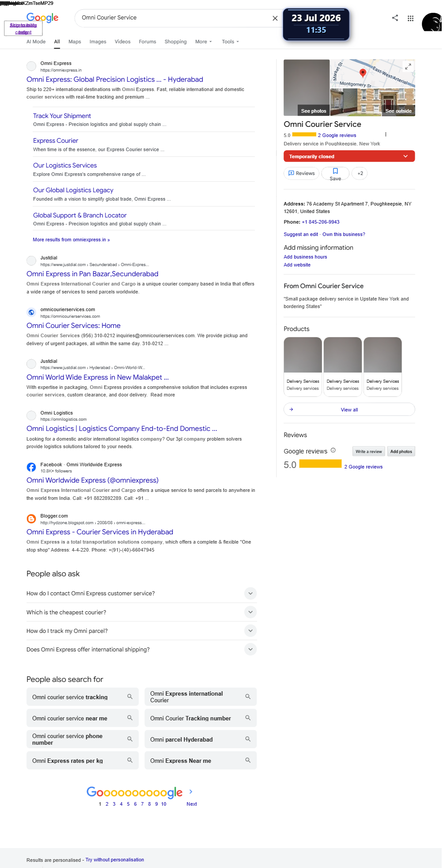Open the See outside street view thumbnail
Viewport: 447px width, 868px height.
(x=398, y=102)
